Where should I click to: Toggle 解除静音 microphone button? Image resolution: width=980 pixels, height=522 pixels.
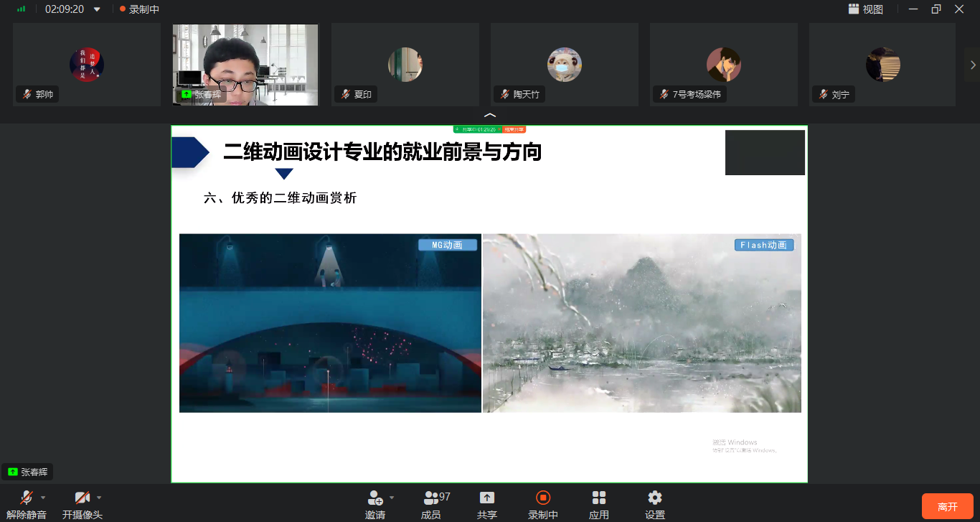(27, 498)
